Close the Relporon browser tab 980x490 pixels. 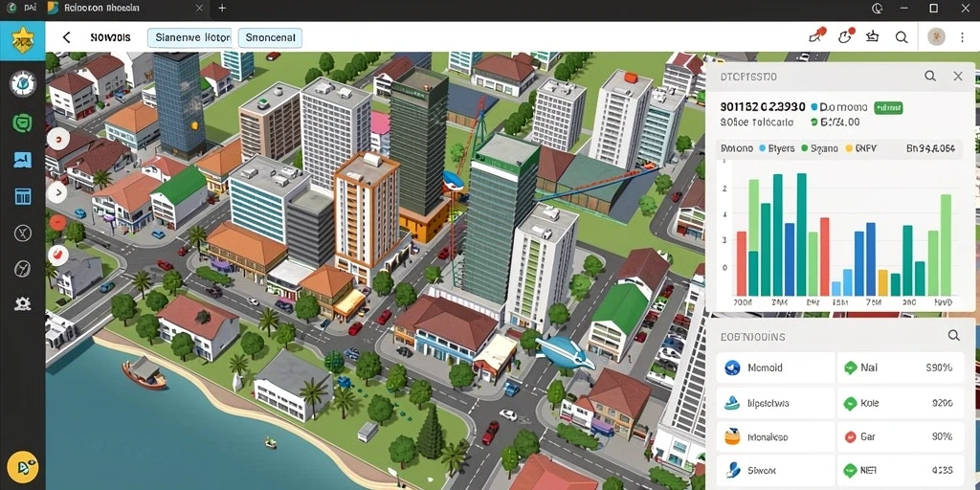click(x=199, y=8)
